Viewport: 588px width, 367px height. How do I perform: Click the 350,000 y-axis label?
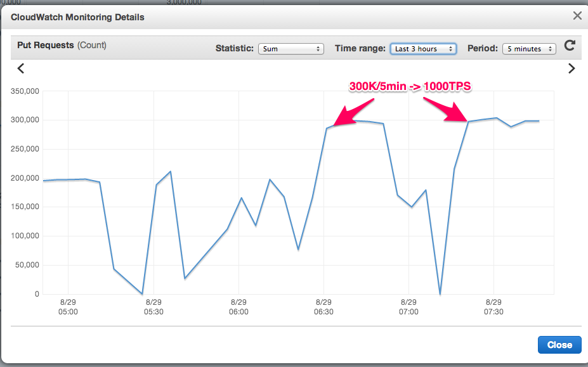(25, 91)
